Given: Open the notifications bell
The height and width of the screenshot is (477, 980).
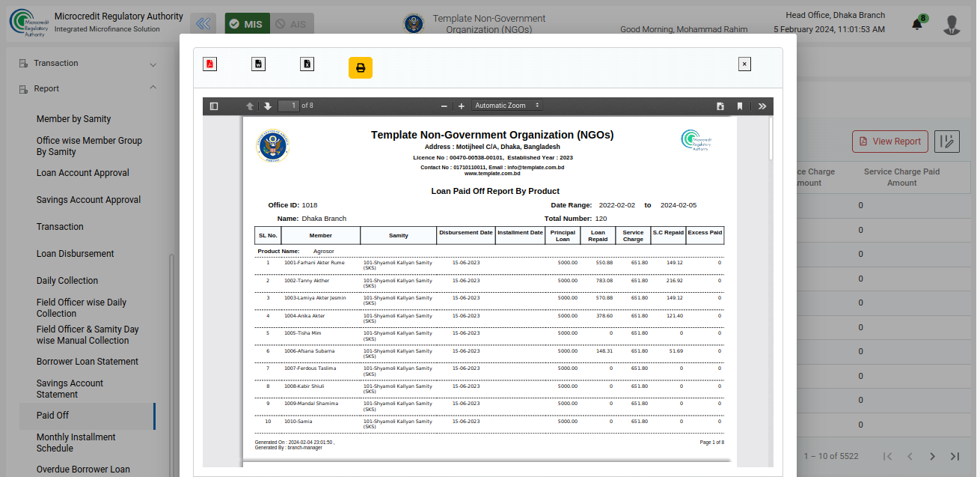Looking at the screenshot, I should [917, 24].
